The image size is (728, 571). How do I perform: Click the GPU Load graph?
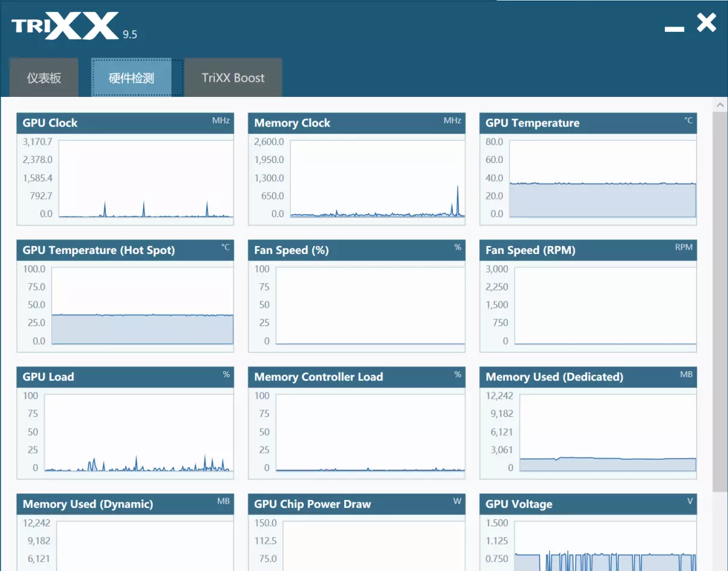(139, 433)
